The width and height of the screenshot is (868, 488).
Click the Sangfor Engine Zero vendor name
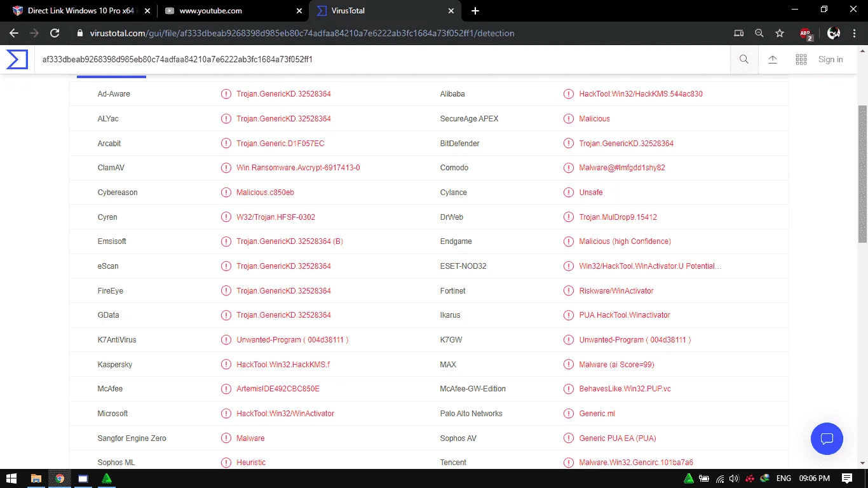[132, 438]
